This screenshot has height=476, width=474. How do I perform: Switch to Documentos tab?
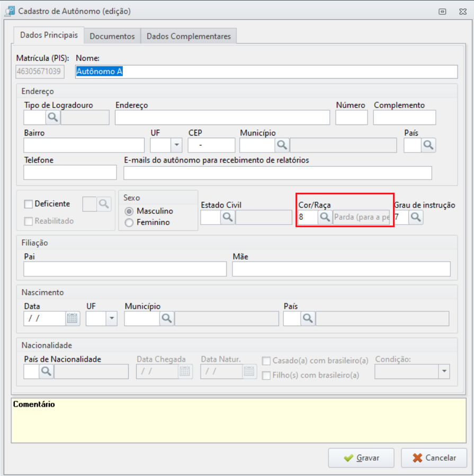point(112,37)
